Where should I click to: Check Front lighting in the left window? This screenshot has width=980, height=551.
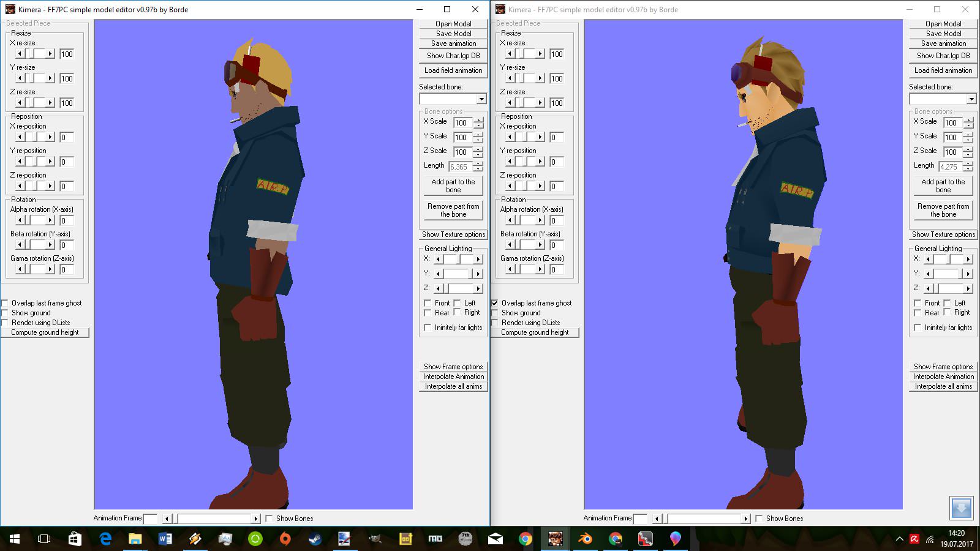[x=428, y=303]
